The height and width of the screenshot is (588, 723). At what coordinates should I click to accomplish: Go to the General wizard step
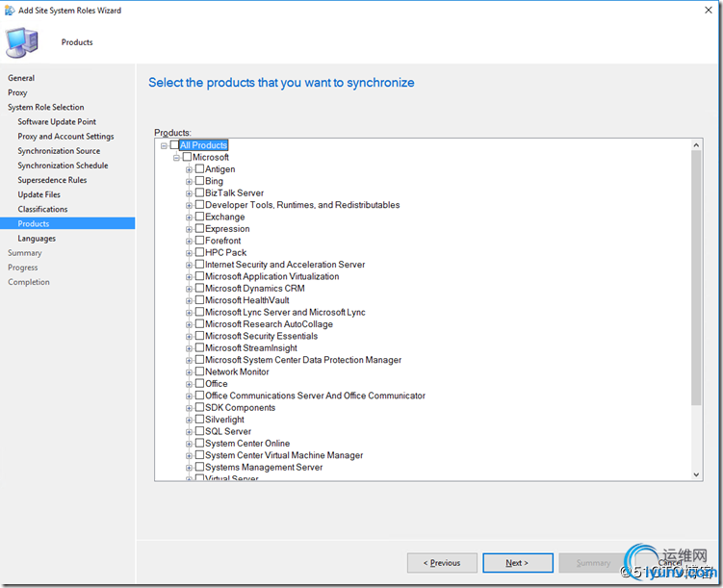click(21, 78)
